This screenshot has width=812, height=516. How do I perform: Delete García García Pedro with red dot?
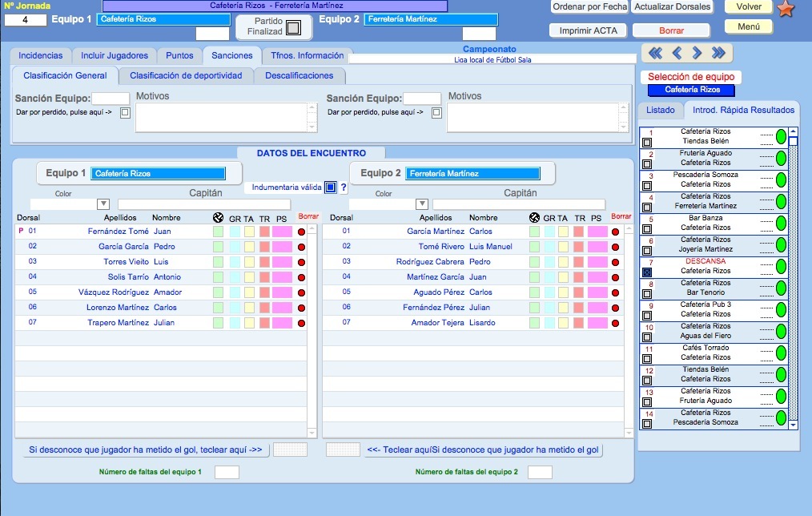pos(301,247)
